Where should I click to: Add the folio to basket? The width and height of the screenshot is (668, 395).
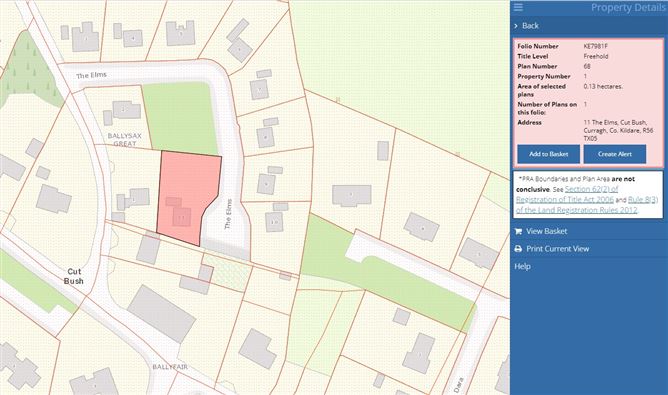[x=548, y=154]
